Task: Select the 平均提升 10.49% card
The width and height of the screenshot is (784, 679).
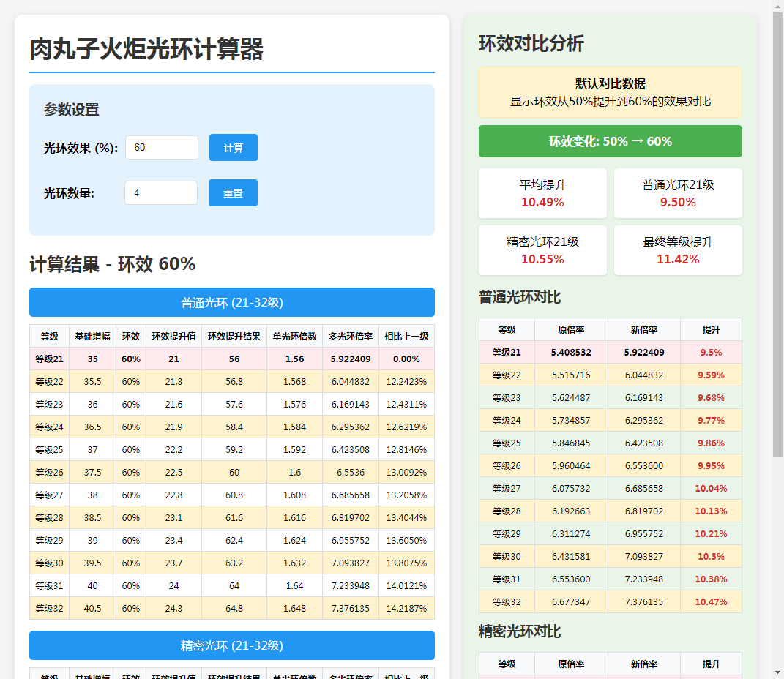Action: [x=542, y=193]
